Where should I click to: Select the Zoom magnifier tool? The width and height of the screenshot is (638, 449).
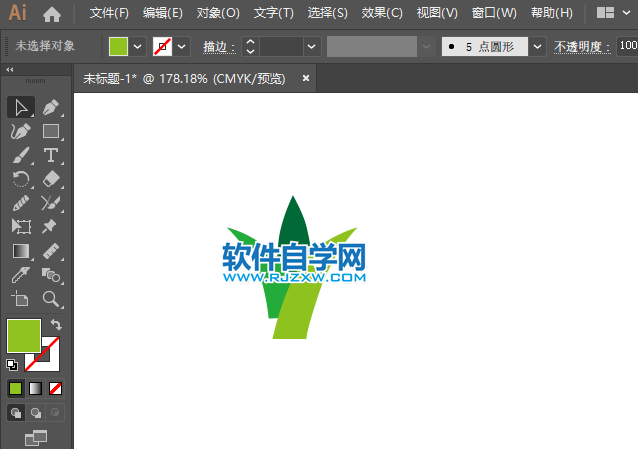click(51, 299)
